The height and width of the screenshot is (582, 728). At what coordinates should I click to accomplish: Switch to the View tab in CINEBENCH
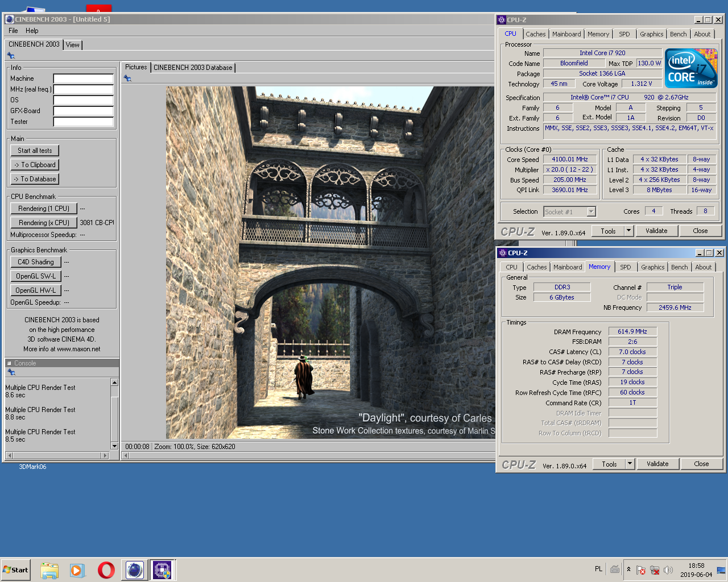click(73, 45)
